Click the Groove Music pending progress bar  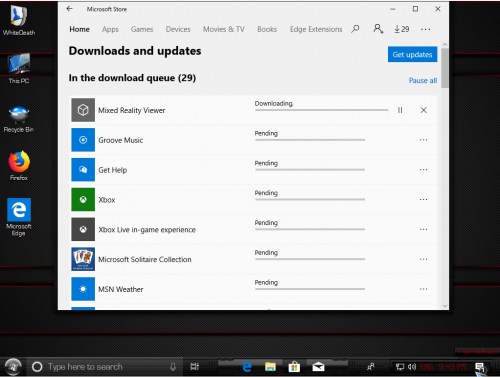(310, 140)
